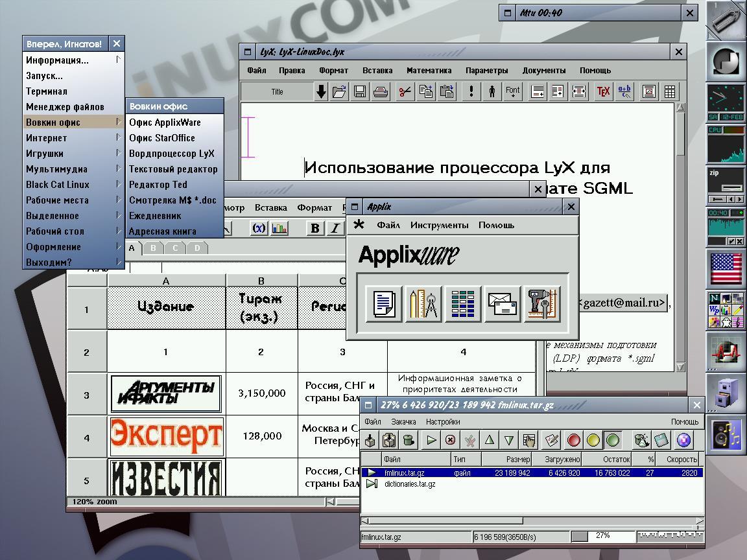Move download down in queue

[x=509, y=440]
